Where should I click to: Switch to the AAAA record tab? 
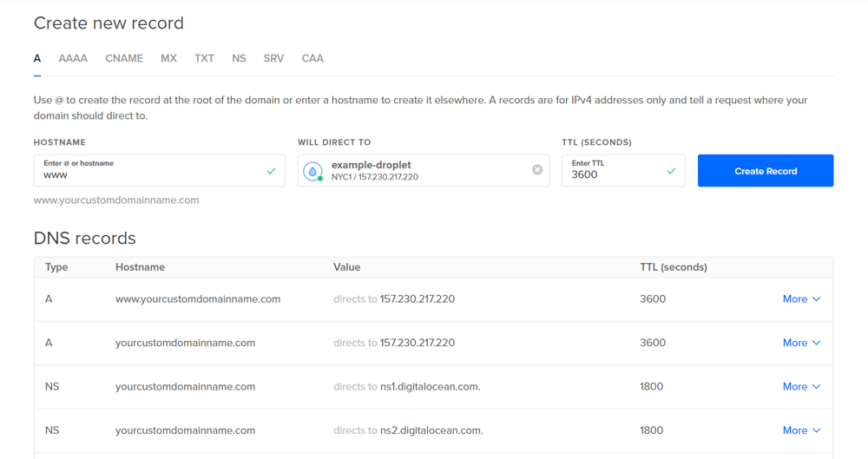[x=73, y=59]
